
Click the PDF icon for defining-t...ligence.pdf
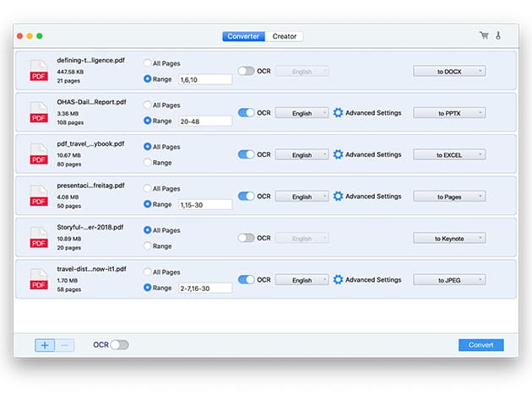(39, 71)
